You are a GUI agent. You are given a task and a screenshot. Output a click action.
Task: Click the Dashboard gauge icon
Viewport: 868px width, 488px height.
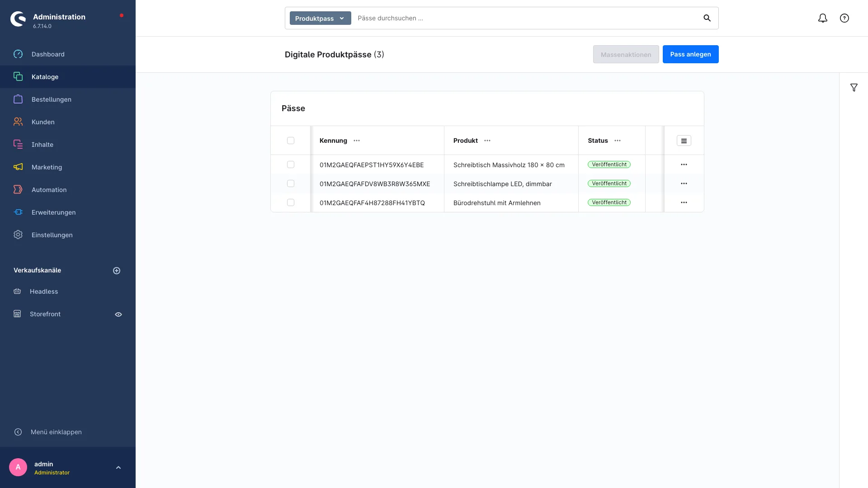point(18,54)
